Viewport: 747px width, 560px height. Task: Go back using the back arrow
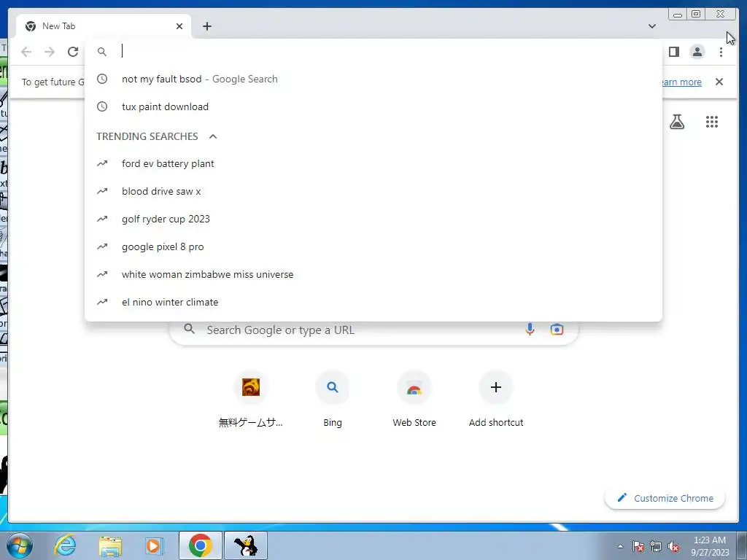coord(26,52)
